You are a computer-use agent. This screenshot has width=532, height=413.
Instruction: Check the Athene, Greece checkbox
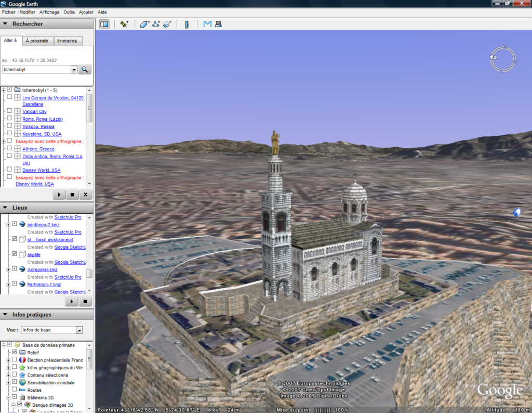point(9,148)
